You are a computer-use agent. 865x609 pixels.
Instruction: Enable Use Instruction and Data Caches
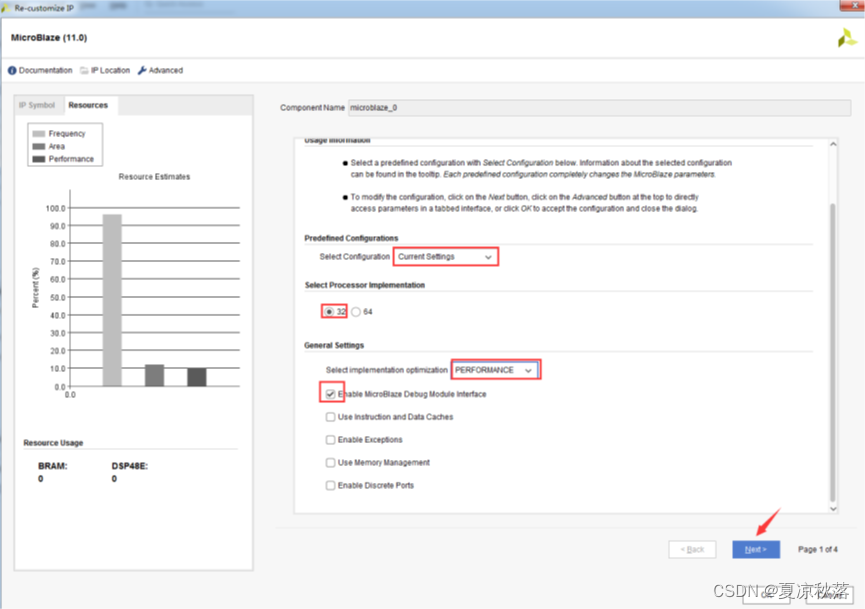[x=330, y=417]
